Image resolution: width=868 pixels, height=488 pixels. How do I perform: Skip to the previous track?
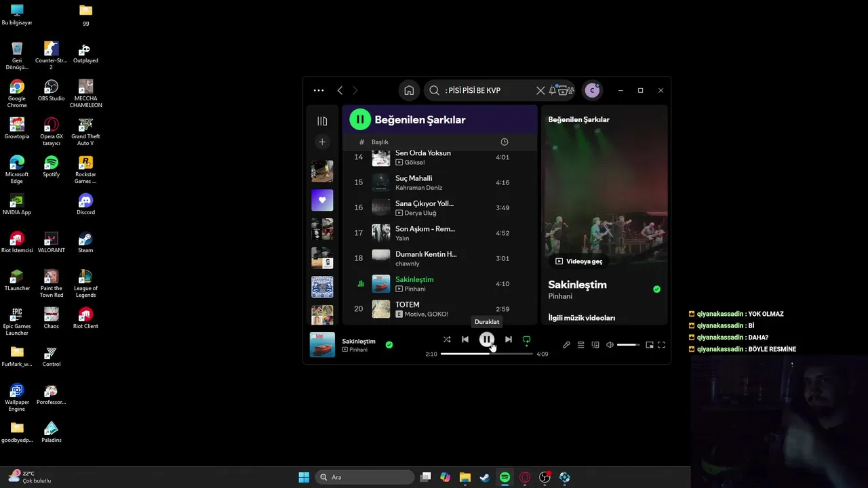pyautogui.click(x=465, y=340)
